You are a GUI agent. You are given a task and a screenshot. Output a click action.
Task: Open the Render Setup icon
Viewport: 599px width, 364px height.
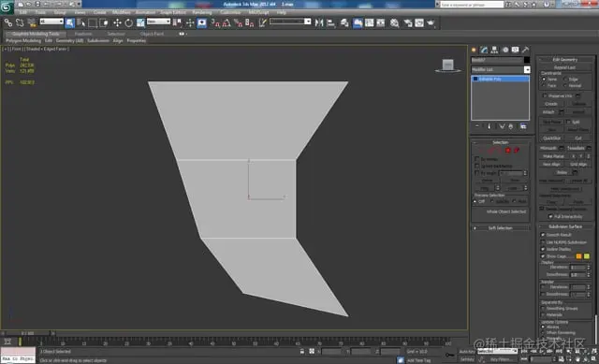[x=408, y=22]
